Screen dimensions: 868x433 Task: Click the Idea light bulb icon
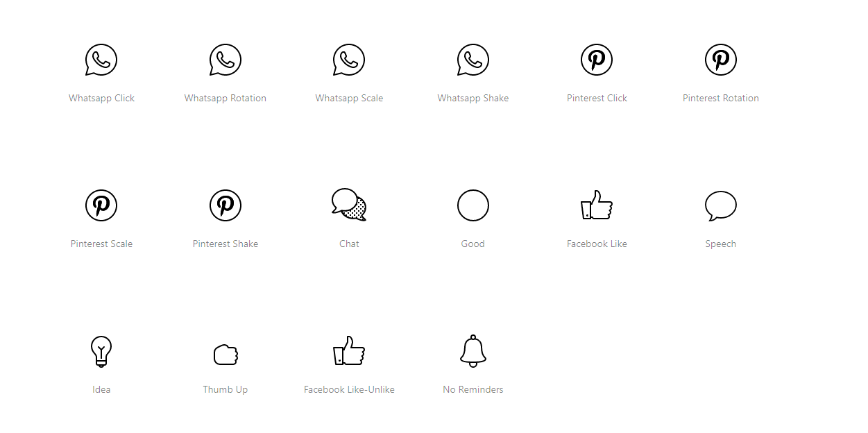point(101,351)
